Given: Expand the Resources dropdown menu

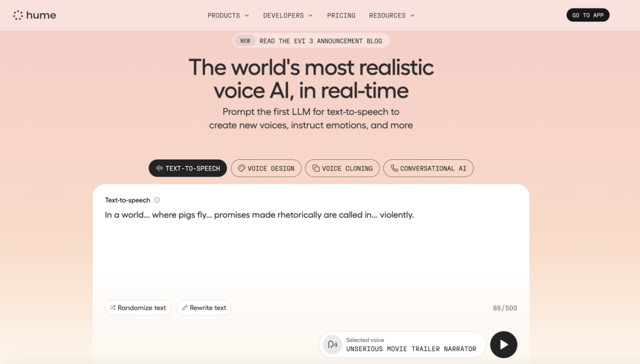Looking at the screenshot, I should (392, 15).
